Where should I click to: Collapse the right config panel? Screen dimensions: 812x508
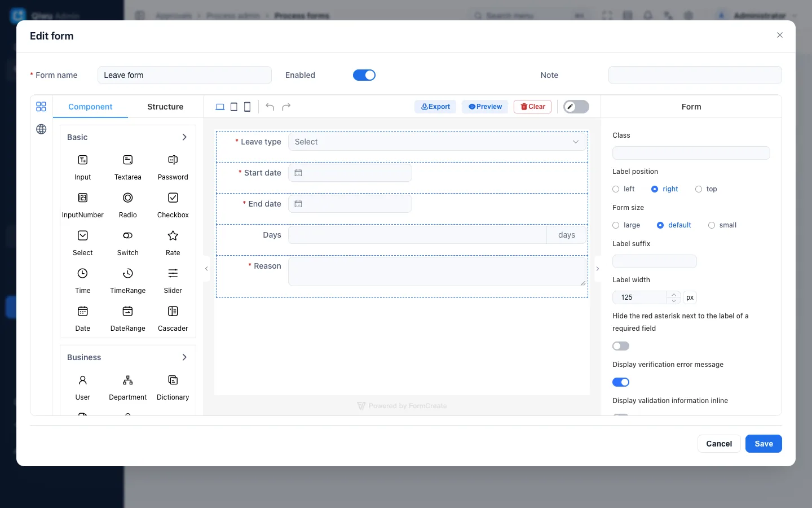[x=598, y=269]
